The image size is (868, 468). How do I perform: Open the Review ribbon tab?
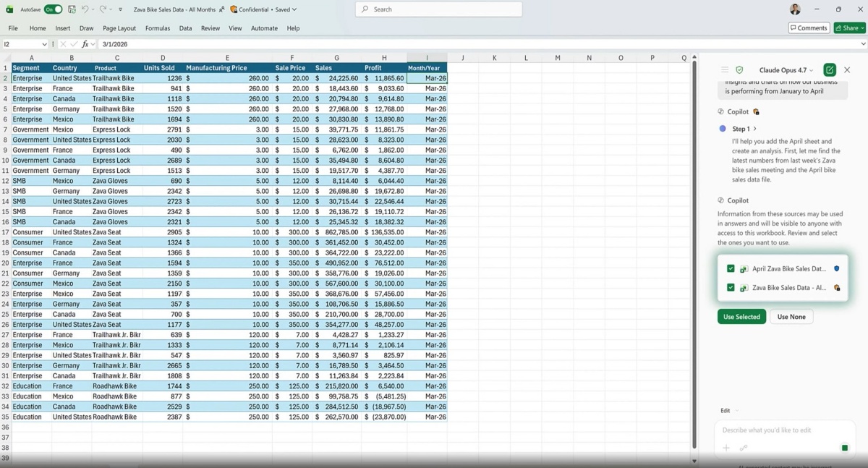pyautogui.click(x=210, y=28)
